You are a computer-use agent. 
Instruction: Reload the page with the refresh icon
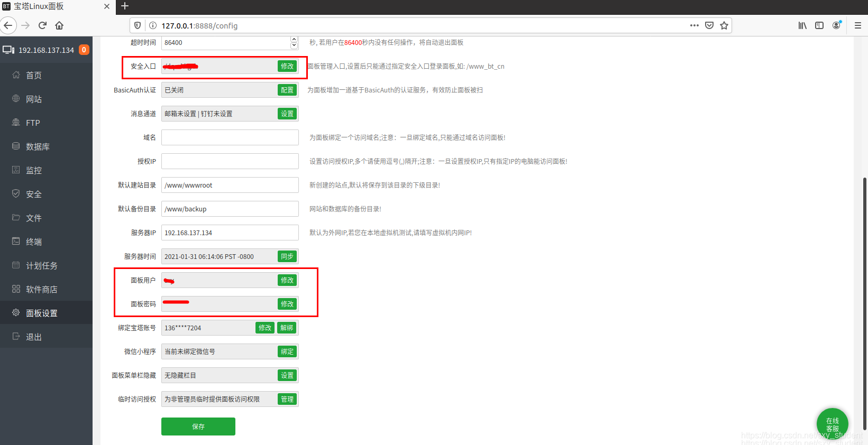(x=42, y=25)
